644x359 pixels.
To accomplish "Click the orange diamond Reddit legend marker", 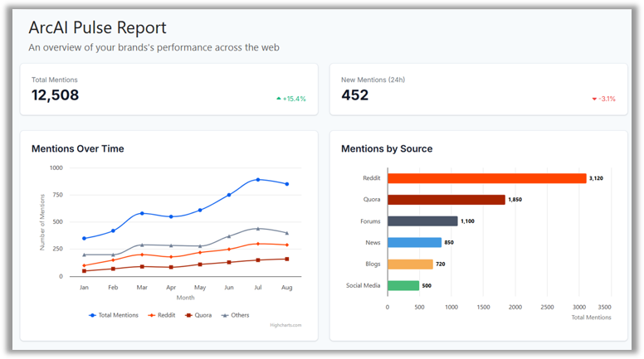I will (150, 315).
